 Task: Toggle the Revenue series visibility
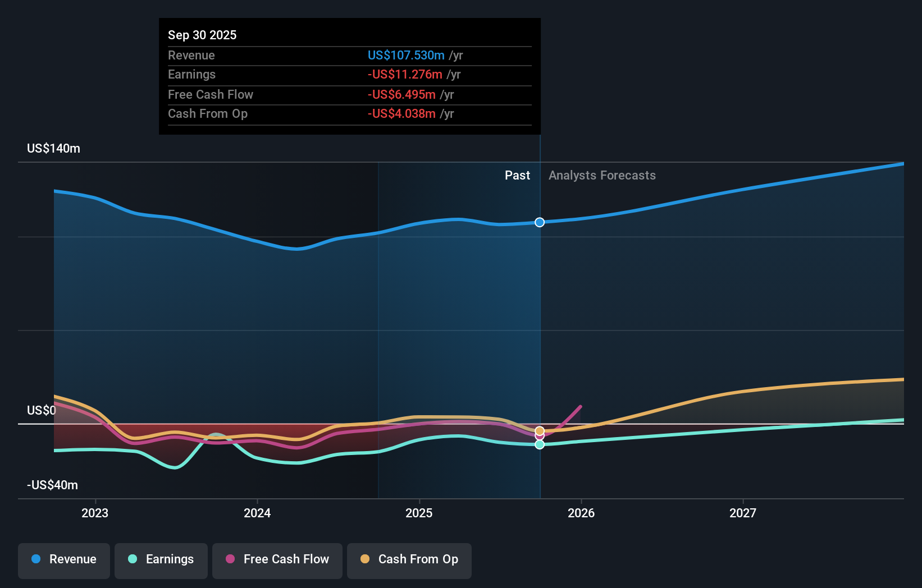click(63, 559)
